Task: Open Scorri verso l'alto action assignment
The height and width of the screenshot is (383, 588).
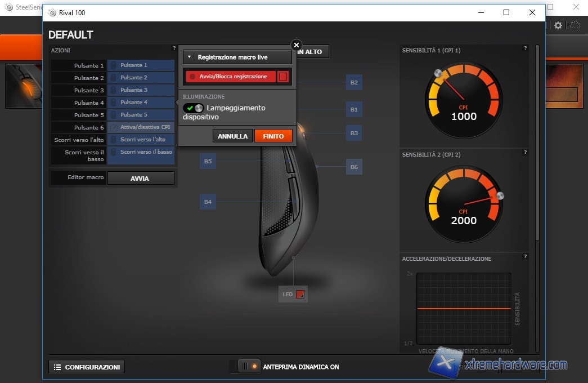Action: coord(141,140)
